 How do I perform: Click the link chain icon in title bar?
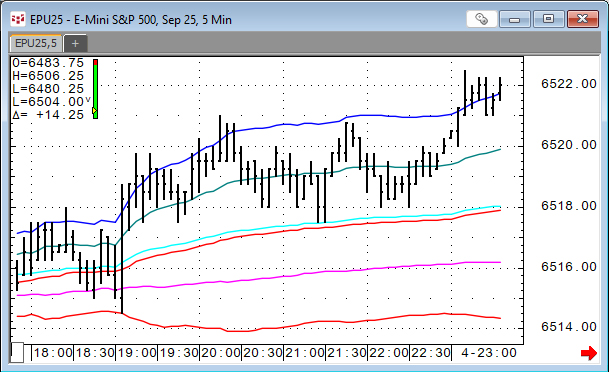coord(482,19)
